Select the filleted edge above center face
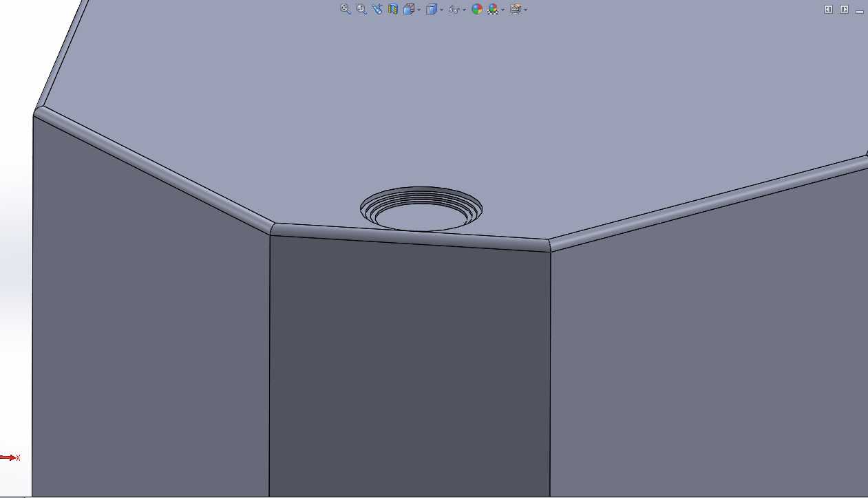 pos(410,236)
